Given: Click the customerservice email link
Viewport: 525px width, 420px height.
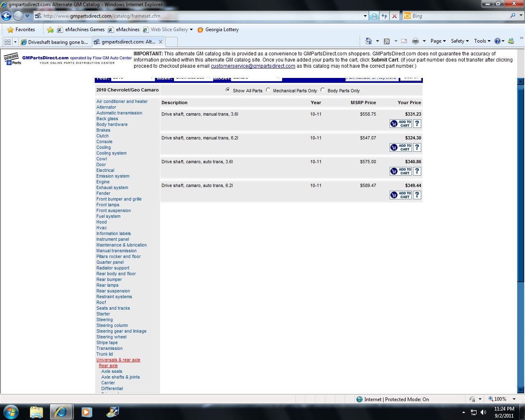Looking at the screenshot, I should (x=253, y=66).
